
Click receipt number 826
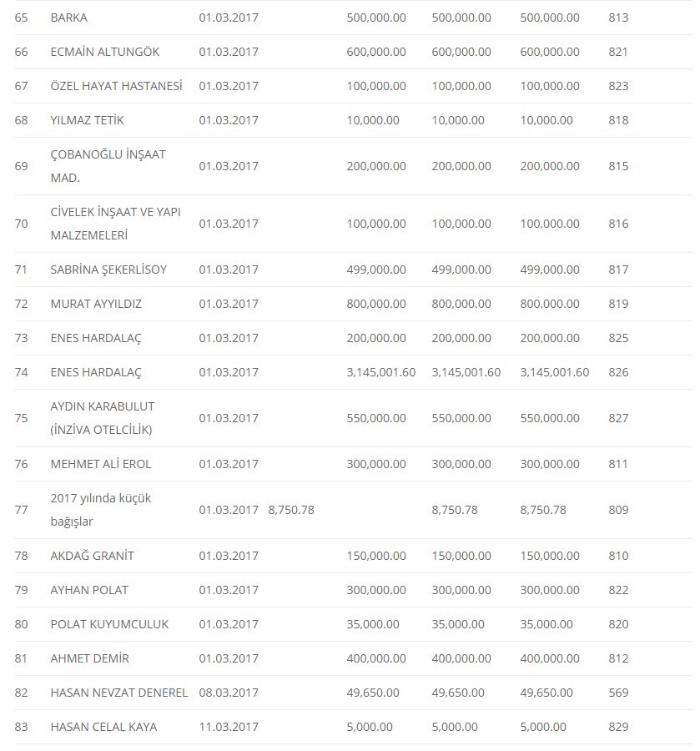618,372
